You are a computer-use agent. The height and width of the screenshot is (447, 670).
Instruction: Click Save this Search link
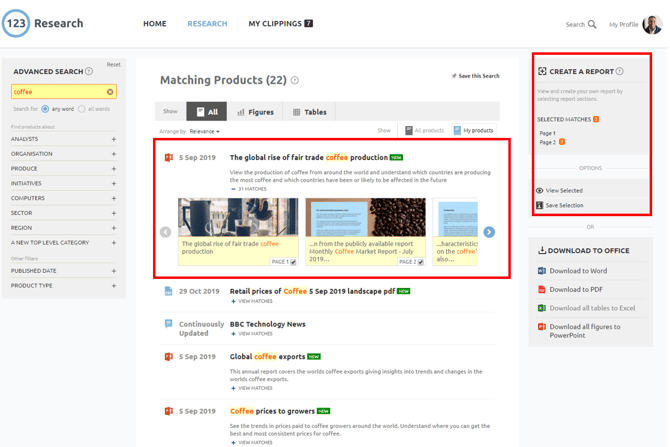coord(476,76)
